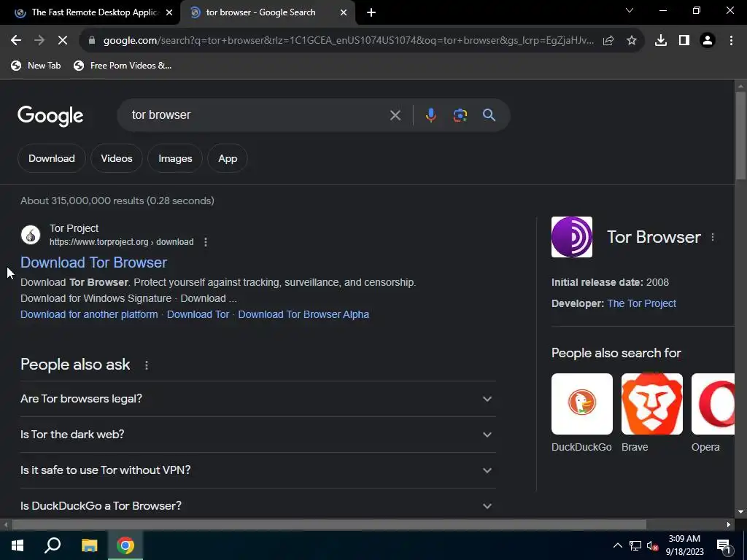Screen dimensions: 747x560
Task: Open the New Tab bookmark
Action: point(36,66)
